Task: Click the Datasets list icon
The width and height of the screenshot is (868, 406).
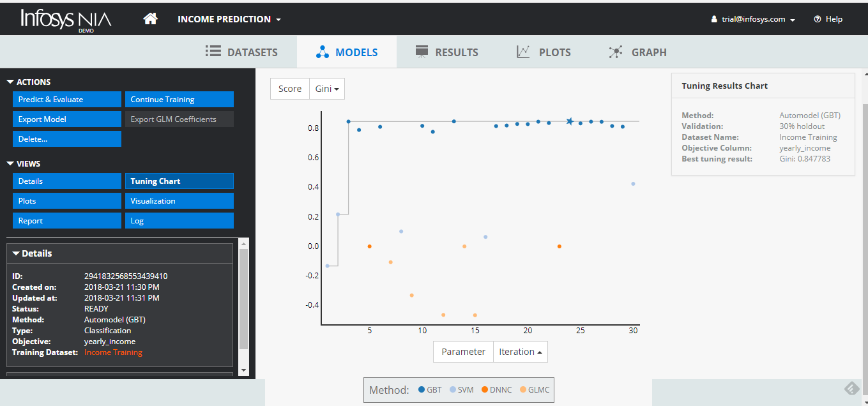Action: (213, 52)
